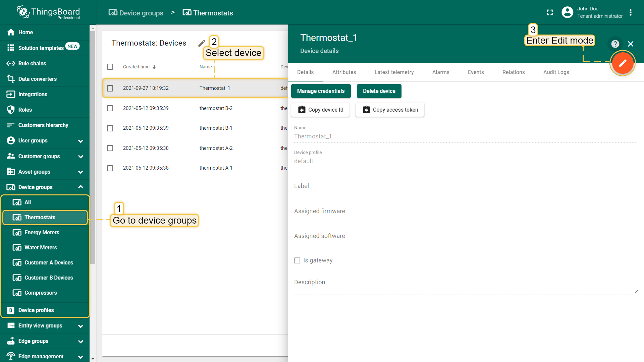The width and height of the screenshot is (644, 362).
Task: Open the help question mark icon
Action: (615, 44)
